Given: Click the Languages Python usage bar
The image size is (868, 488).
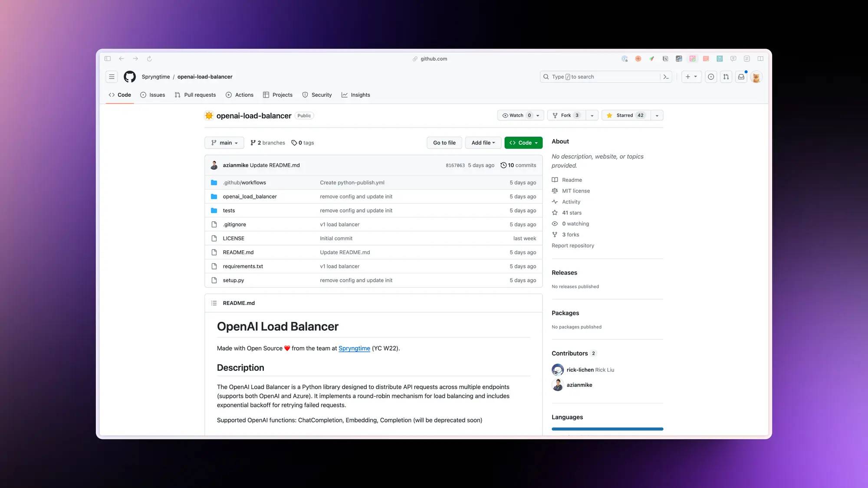Looking at the screenshot, I should [608, 429].
